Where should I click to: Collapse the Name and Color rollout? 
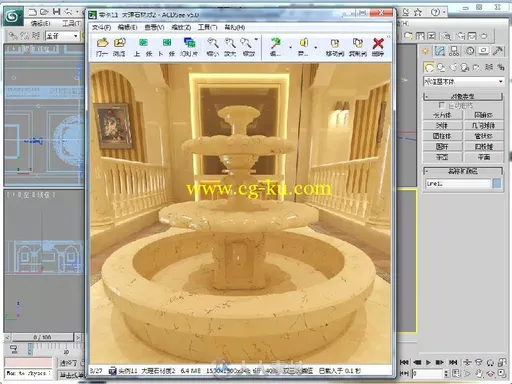tap(463, 171)
